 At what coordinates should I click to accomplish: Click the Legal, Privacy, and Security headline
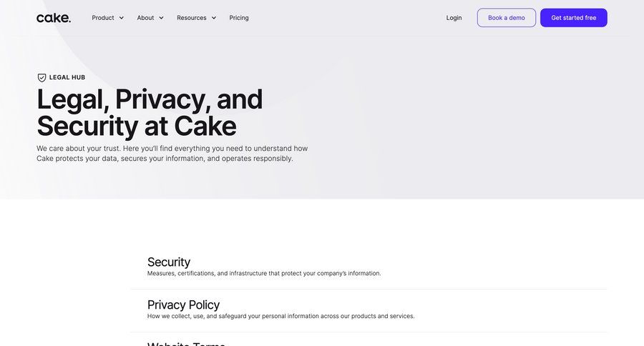pos(150,112)
